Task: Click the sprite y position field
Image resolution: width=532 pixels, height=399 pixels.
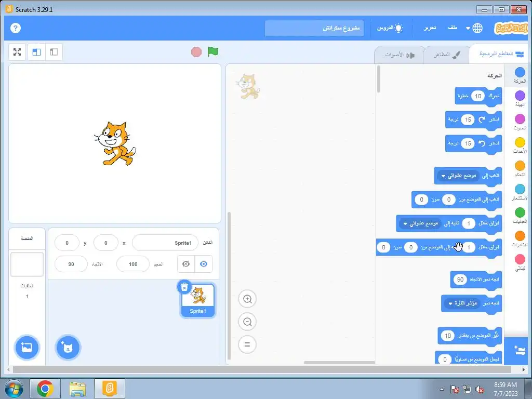Action: coord(67,243)
